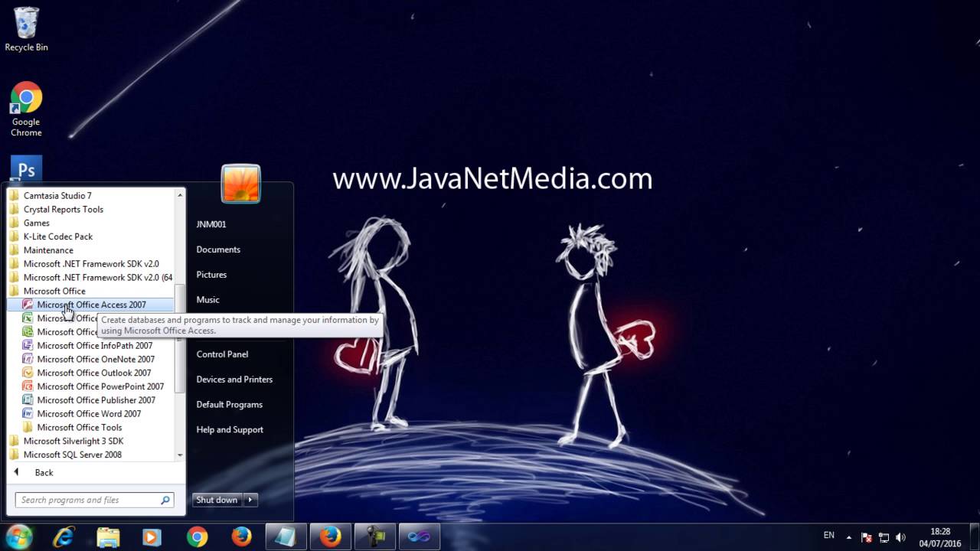Open the taskbar clock and date
980x551 pixels.
click(x=940, y=537)
